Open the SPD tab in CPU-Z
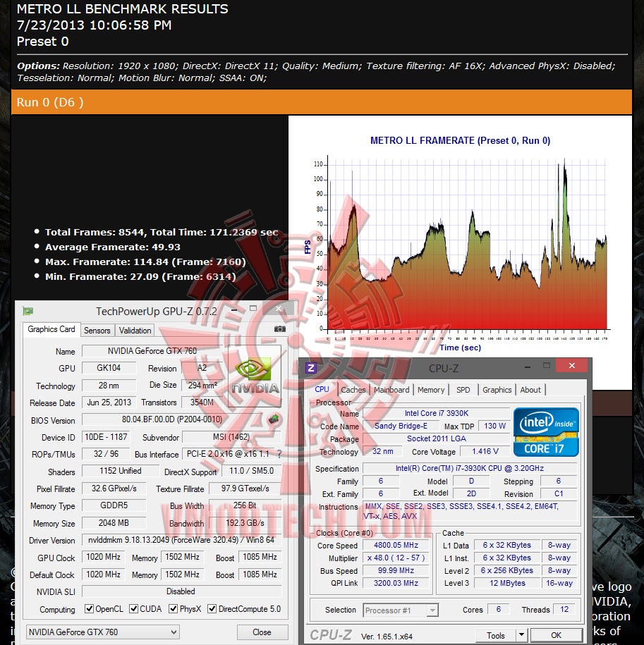 coord(463,390)
